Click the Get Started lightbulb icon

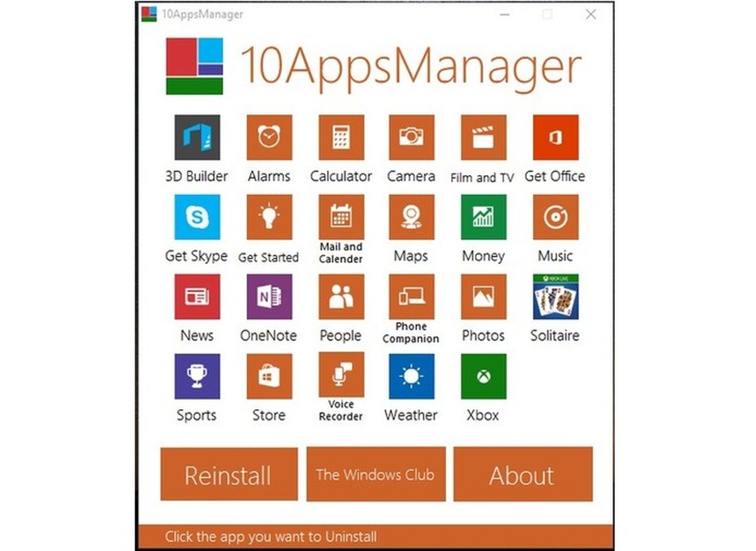[x=269, y=217]
